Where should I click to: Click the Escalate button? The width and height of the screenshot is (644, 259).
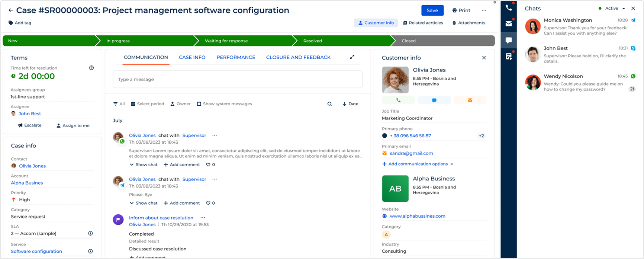[30, 125]
